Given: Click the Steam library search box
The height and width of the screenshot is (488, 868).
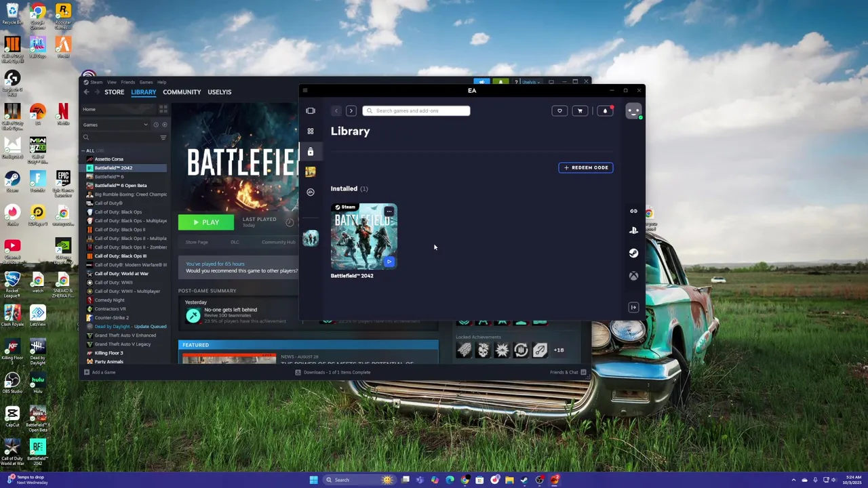Looking at the screenshot, I should pyautogui.click(x=120, y=138).
